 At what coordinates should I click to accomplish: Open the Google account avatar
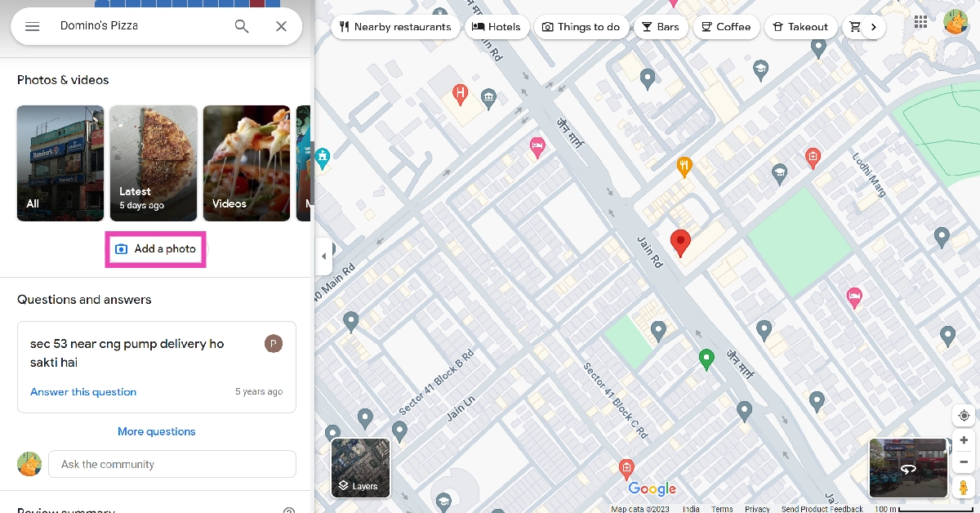(955, 22)
